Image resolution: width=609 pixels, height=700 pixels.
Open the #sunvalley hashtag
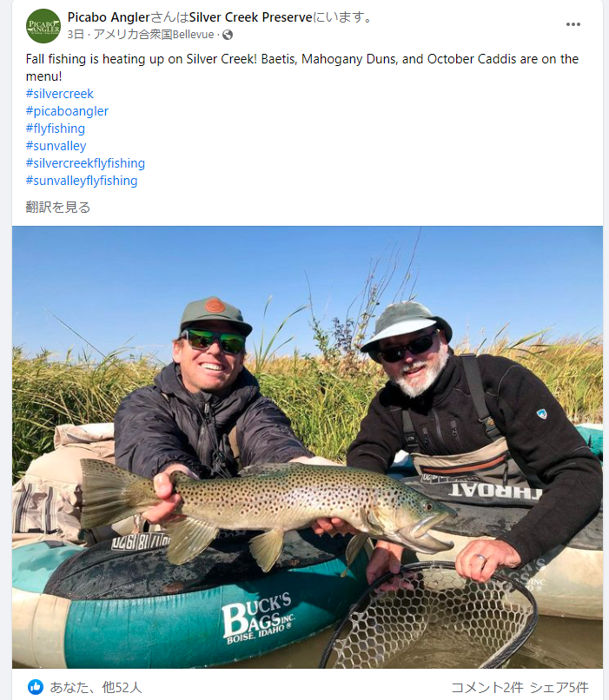[x=56, y=146]
